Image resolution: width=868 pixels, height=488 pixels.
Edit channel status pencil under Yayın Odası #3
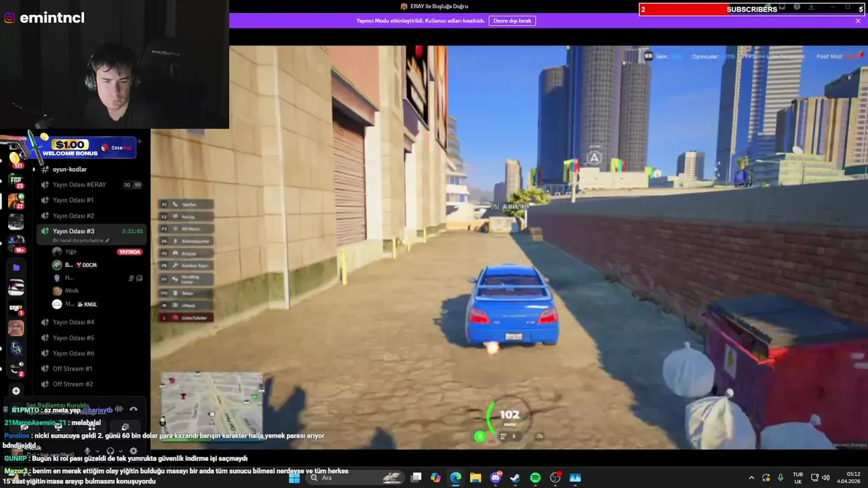click(x=107, y=241)
